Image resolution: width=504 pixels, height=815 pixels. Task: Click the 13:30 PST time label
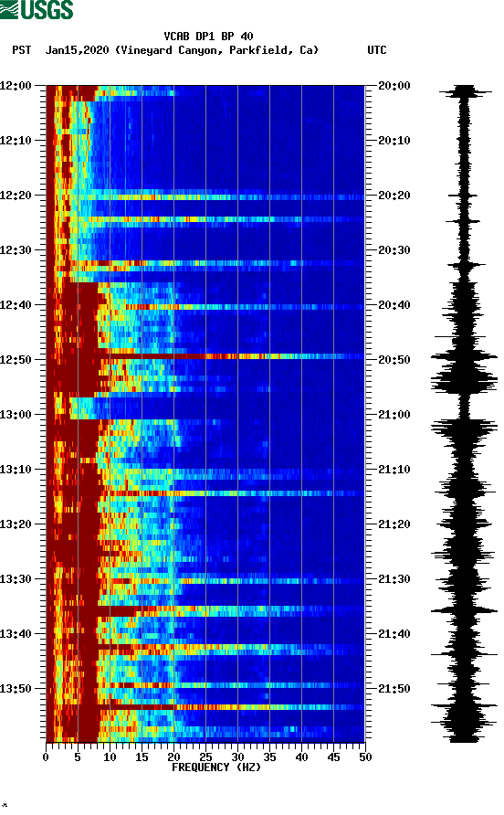(x=16, y=579)
